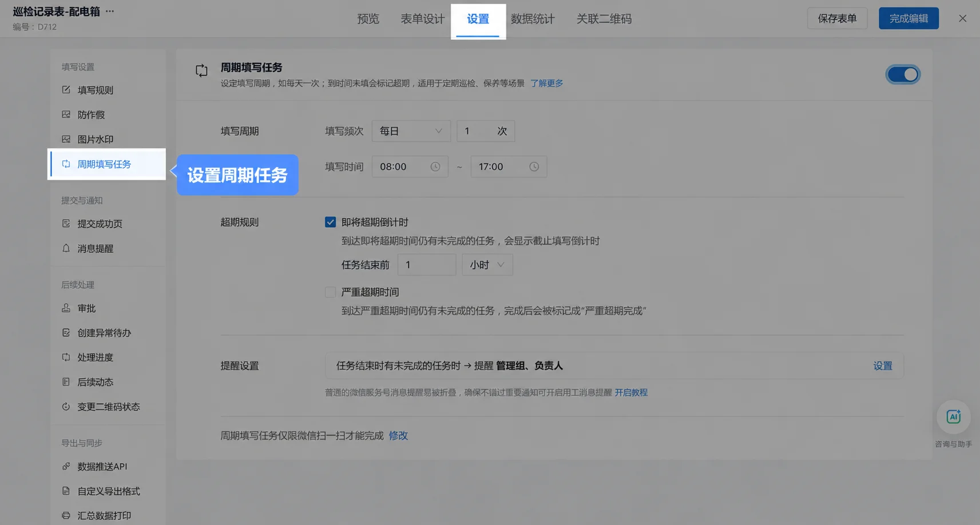This screenshot has height=525, width=980.
Task: Click the 汇总数据打印 printer icon
Action: coord(66,515)
